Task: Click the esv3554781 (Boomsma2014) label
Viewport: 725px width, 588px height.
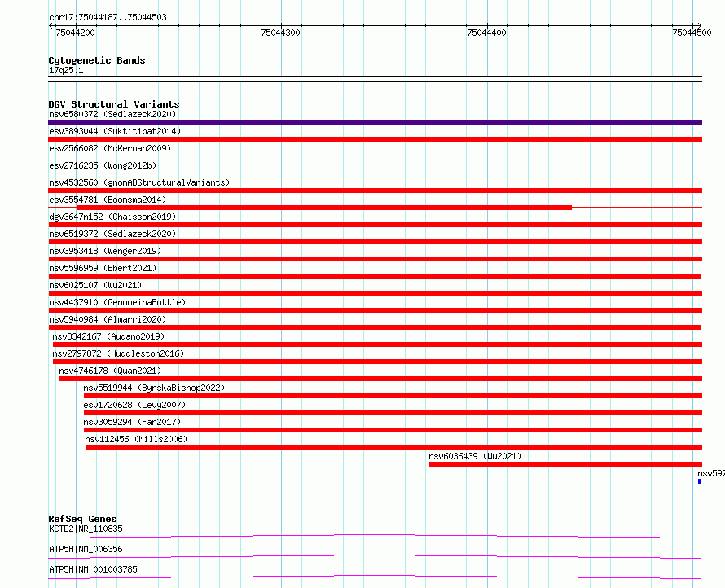Action: (108, 200)
